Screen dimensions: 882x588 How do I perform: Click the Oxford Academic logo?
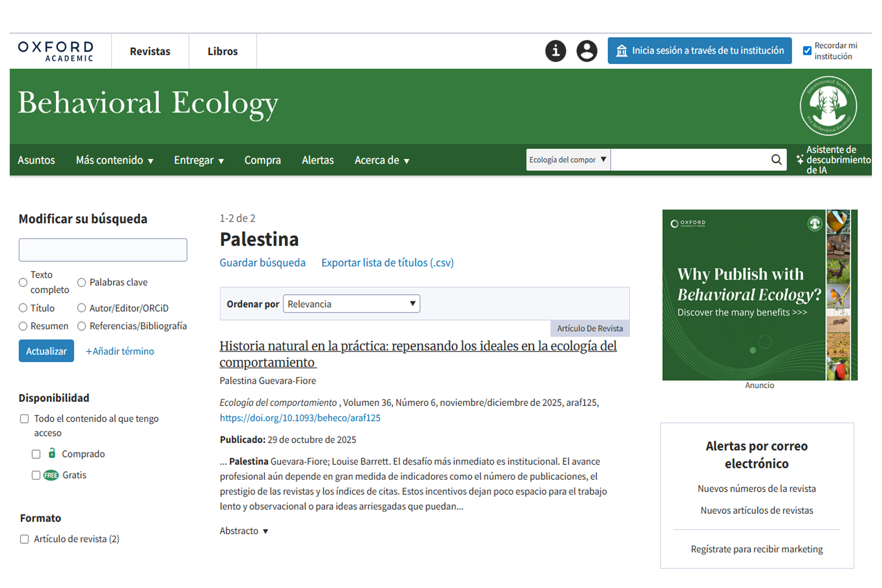tap(56, 51)
